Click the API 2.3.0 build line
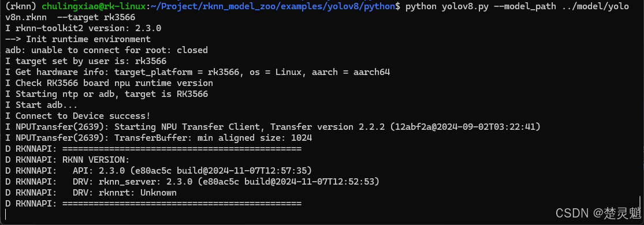 (158, 170)
